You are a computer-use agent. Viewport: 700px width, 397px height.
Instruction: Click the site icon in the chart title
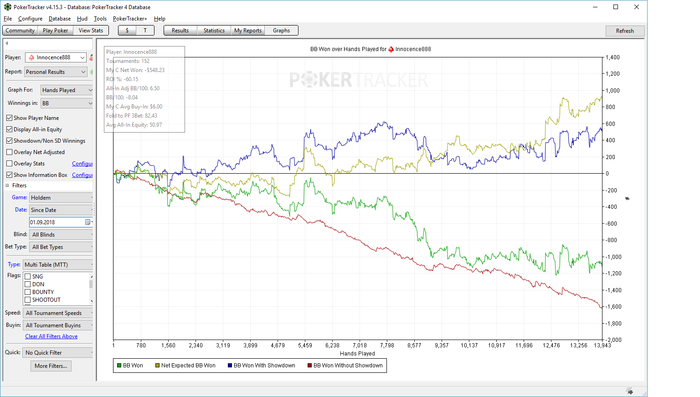[x=391, y=49]
